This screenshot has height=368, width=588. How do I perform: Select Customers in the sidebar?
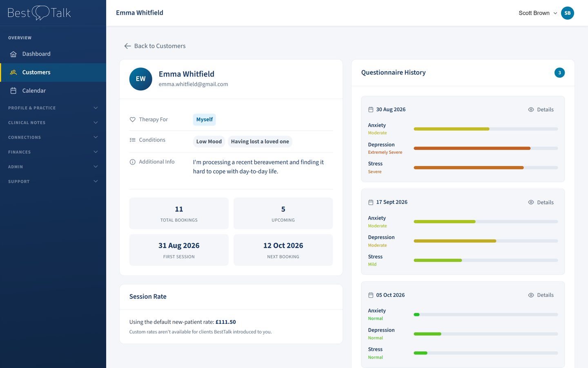click(53, 72)
